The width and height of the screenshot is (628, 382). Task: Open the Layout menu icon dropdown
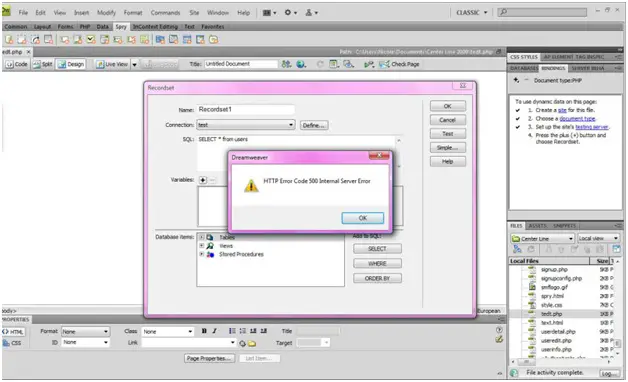tap(270, 13)
